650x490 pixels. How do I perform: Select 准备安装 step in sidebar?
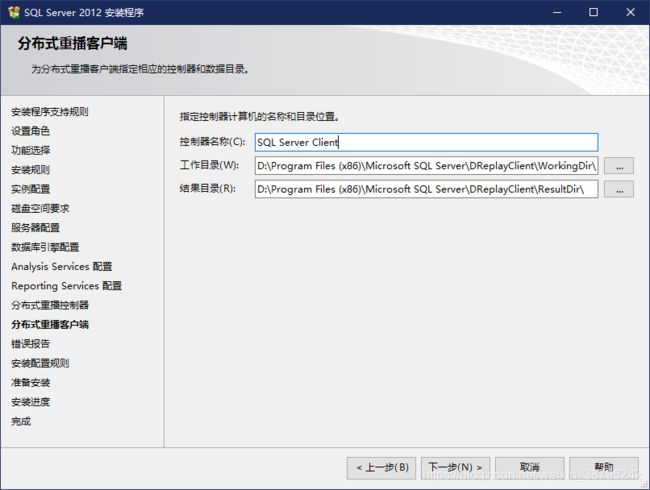31,382
